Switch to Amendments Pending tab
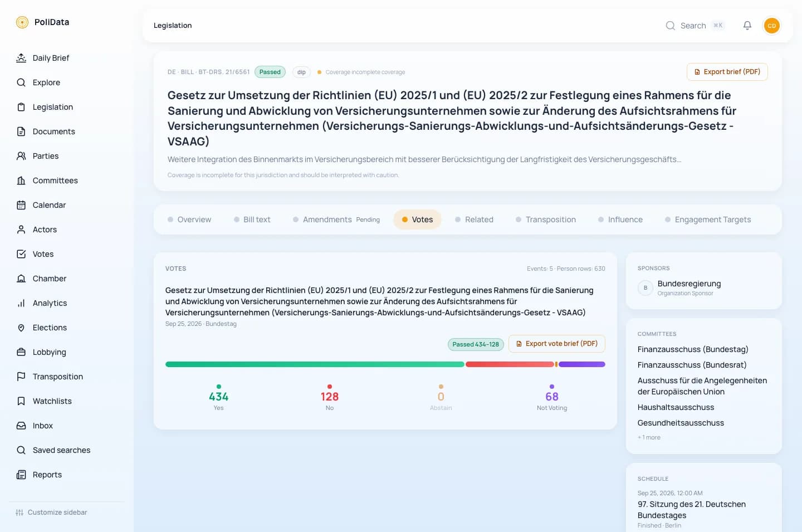Viewport: 802px width, 532px height. click(336, 219)
